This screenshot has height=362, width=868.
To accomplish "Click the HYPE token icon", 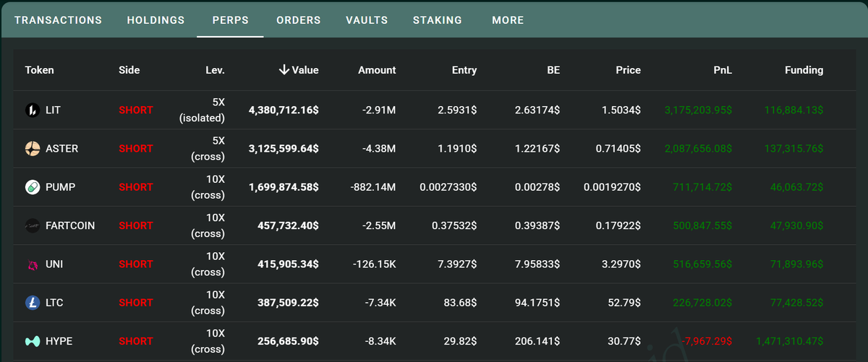I will click(33, 341).
